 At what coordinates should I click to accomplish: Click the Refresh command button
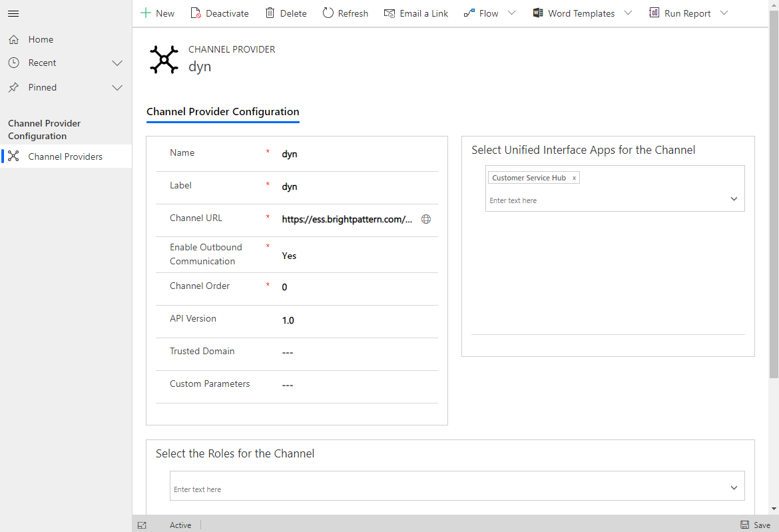point(346,13)
